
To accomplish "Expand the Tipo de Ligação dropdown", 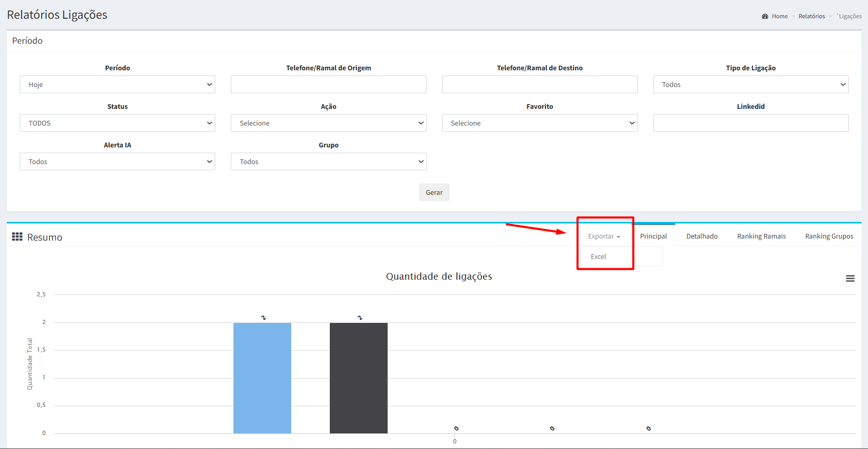I will [x=750, y=84].
